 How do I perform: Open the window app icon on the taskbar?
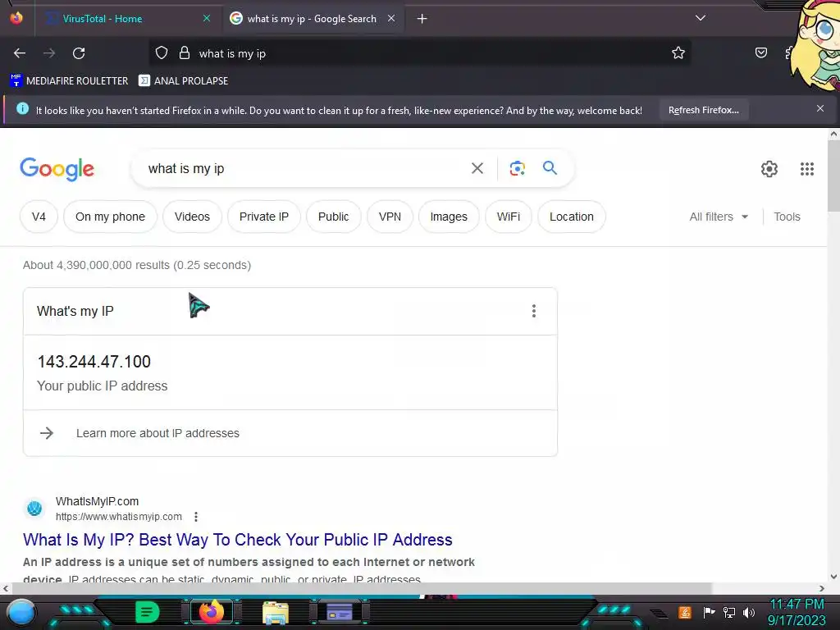[340, 612]
